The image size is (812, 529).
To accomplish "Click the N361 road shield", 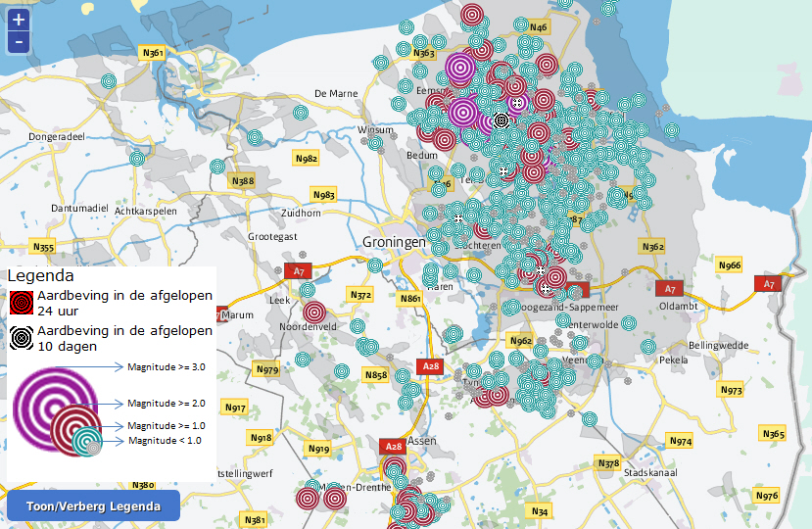I will pos(151,53).
